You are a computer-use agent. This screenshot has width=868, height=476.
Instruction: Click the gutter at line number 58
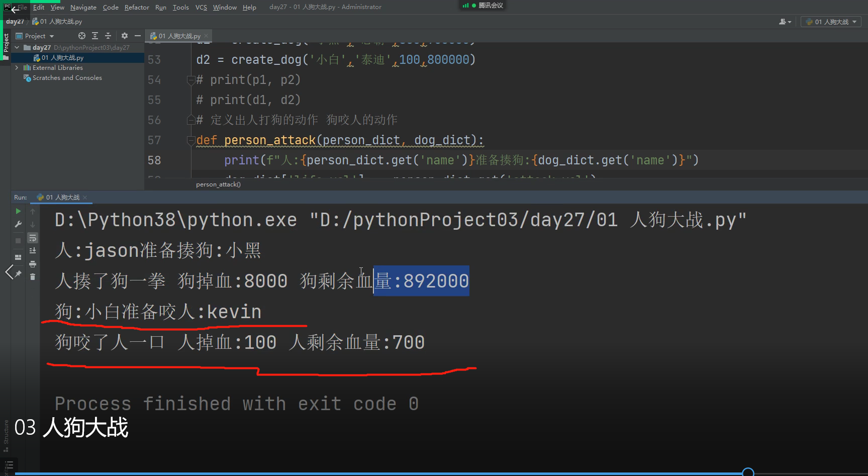click(x=154, y=160)
